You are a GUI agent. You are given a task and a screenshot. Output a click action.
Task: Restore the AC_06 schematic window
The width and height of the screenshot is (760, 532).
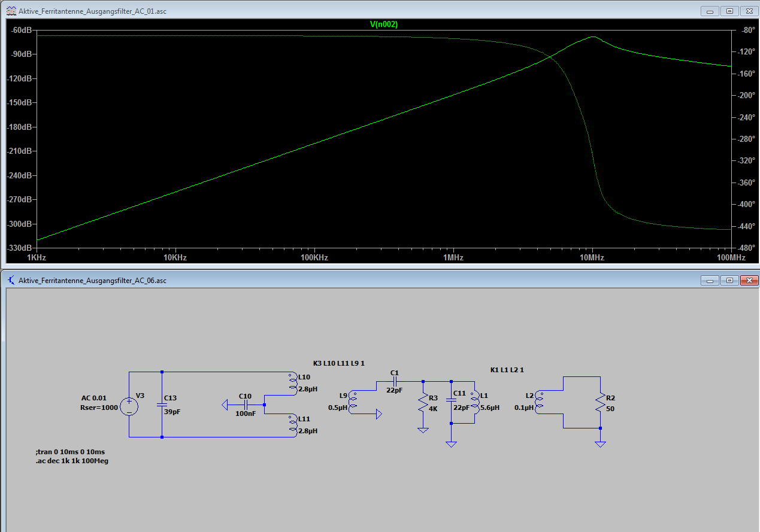click(x=729, y=279)
